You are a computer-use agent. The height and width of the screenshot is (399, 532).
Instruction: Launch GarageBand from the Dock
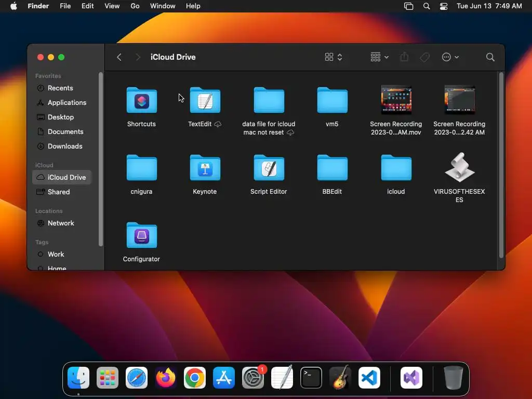[x=340, y=378]
